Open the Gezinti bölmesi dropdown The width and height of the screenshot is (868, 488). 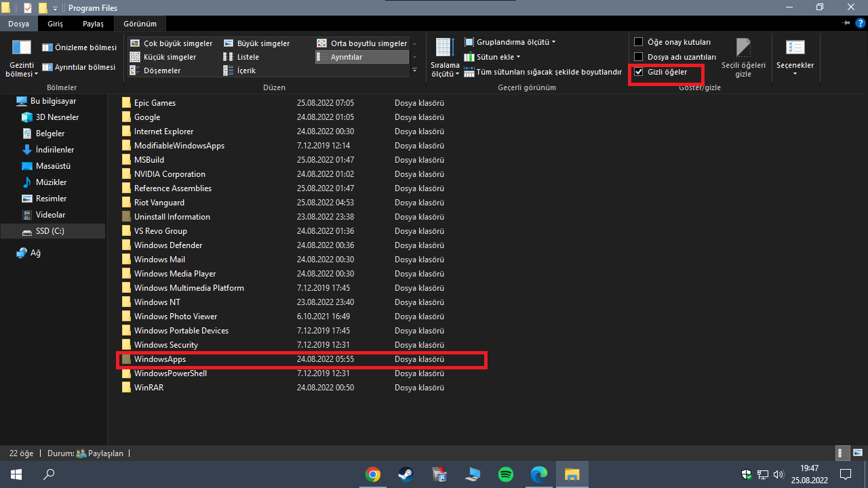(x=22, y=58)
